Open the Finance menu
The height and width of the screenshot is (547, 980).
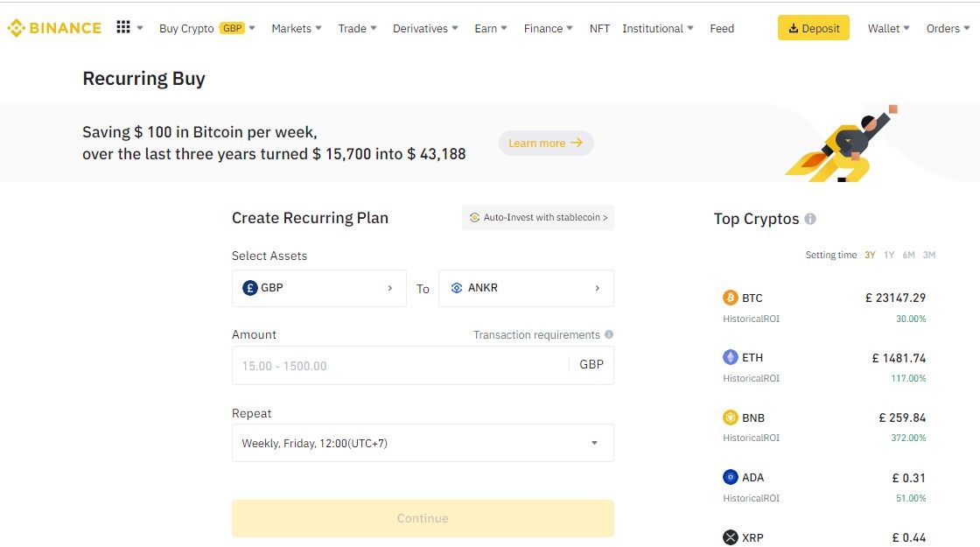pyautogui.click(x=548, y=28)
